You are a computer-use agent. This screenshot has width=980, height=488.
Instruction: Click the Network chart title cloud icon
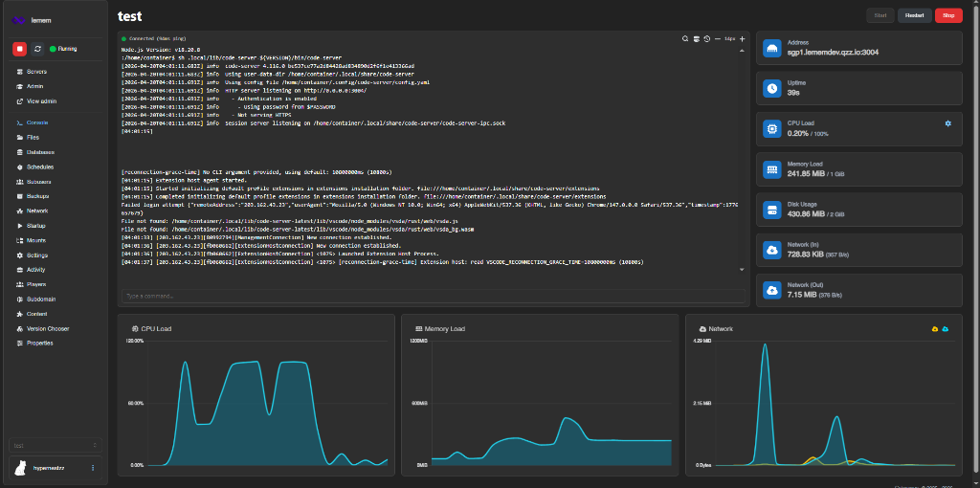[702, 328]
